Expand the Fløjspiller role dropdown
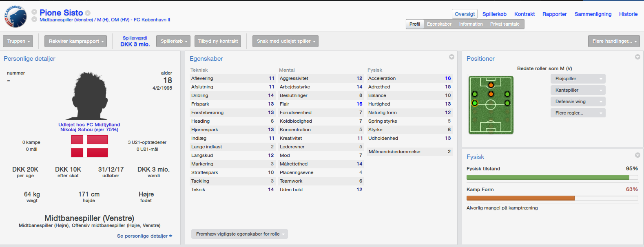644x247 pixels. tap(578, 79)
